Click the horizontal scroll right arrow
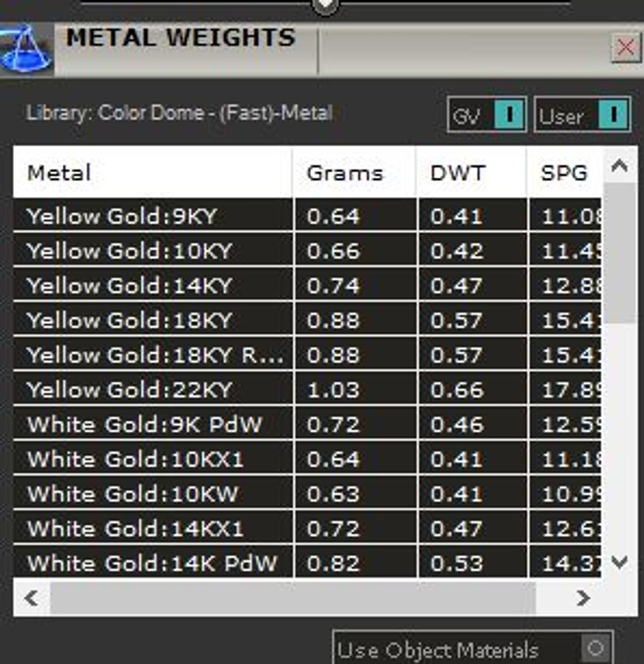This screenshot has width=644, height=664. [x=583, y=598]
